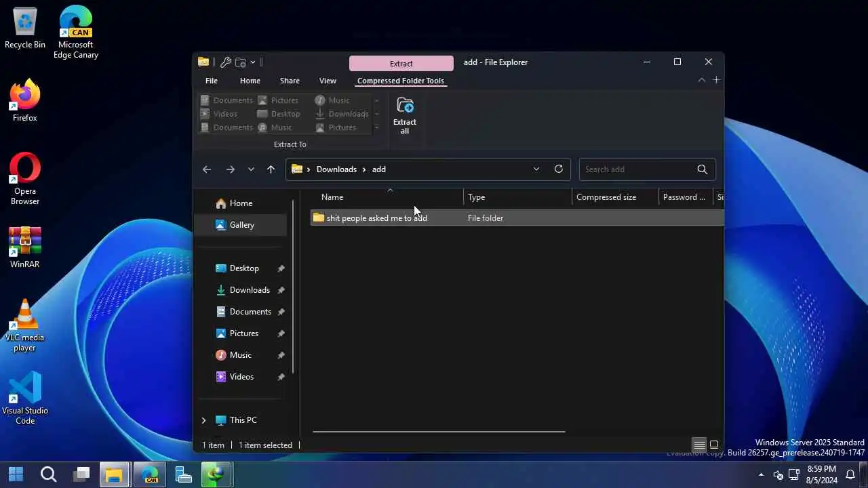Go up one folder level arrow

pyautogui.click(x=271, y=169)
